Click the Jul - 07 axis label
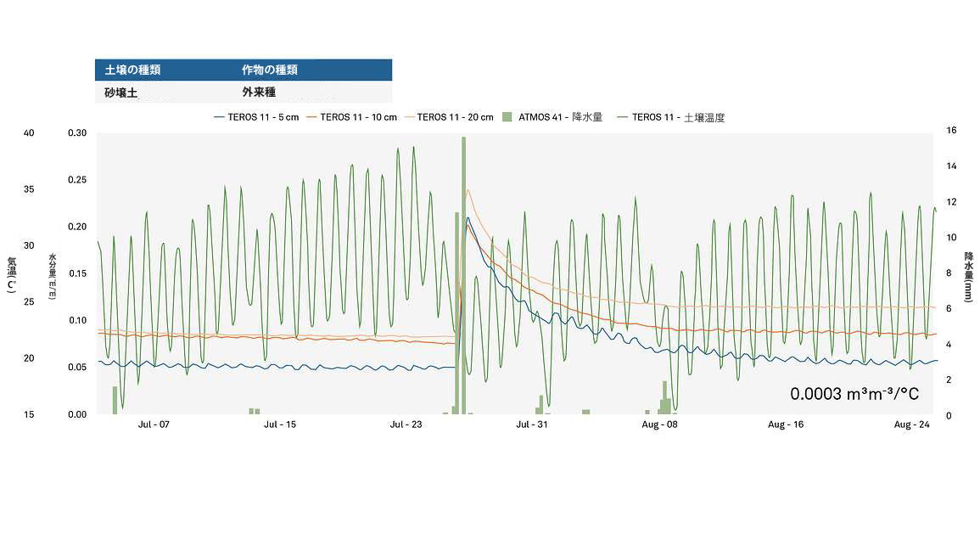This screenshot has height=551, width=980. pyautogui.click(x=154, y=424)
